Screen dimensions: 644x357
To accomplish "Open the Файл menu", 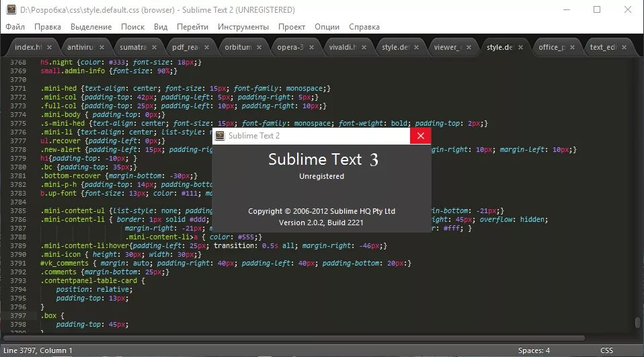I will click(15, 27).
